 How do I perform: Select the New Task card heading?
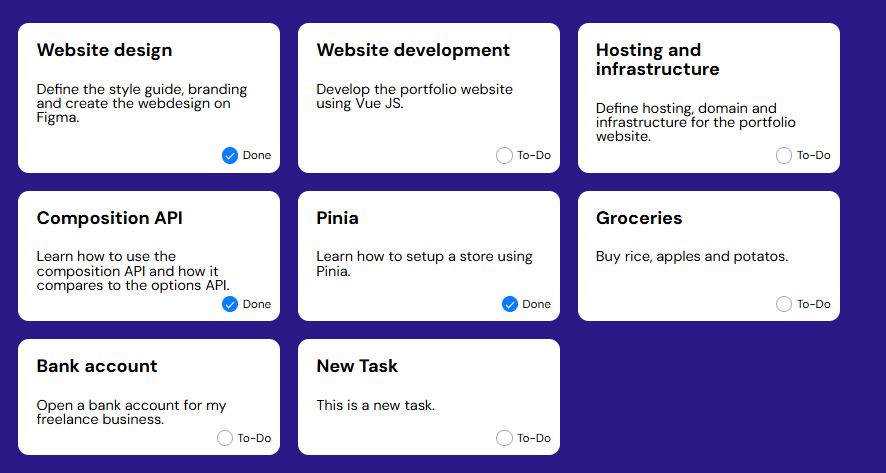tap(357, 366)
